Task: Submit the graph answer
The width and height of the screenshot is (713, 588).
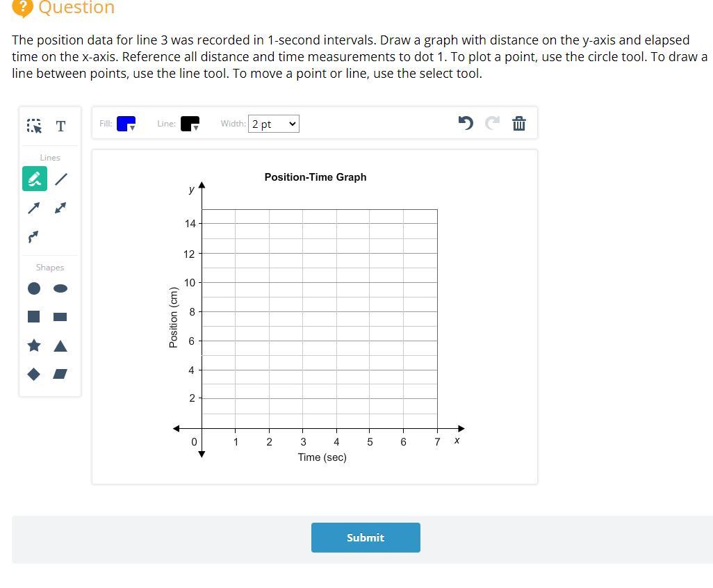Action: click(x=366, y=537)
